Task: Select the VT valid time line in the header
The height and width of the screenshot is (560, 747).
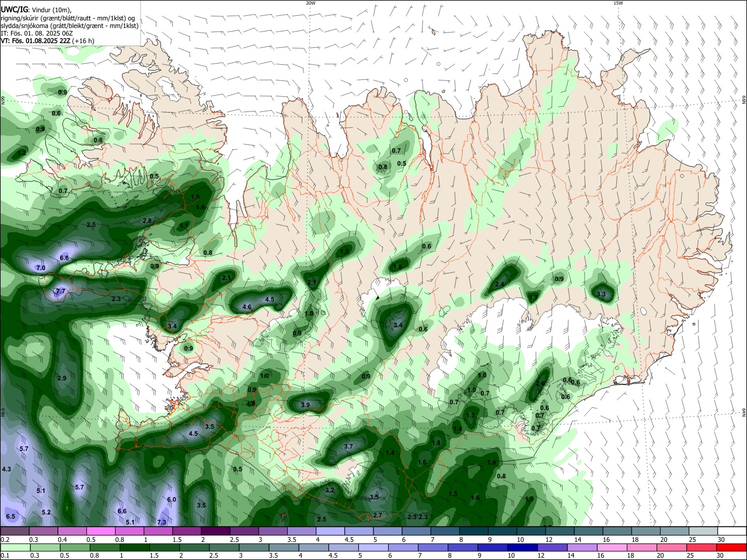Action: [x=48, y=41]
